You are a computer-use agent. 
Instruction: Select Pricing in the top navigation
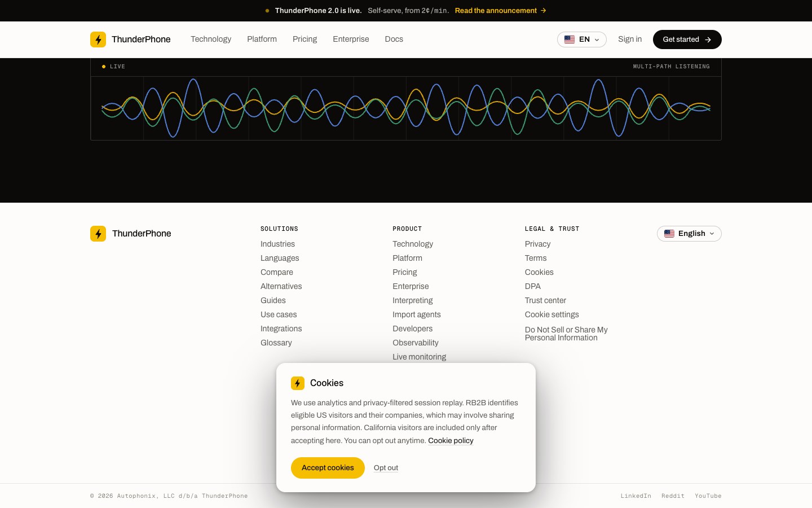pyautogui.click(x=304, y=40)
